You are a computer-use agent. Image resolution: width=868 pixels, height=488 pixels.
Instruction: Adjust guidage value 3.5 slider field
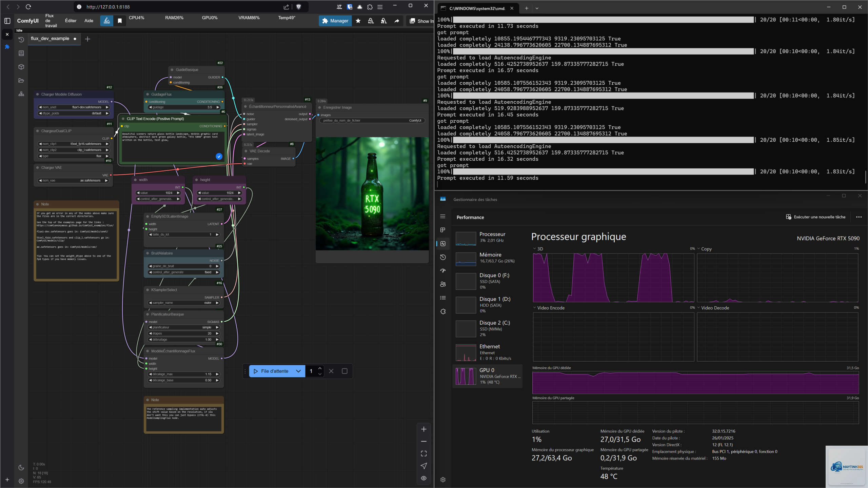click(184, 107)
